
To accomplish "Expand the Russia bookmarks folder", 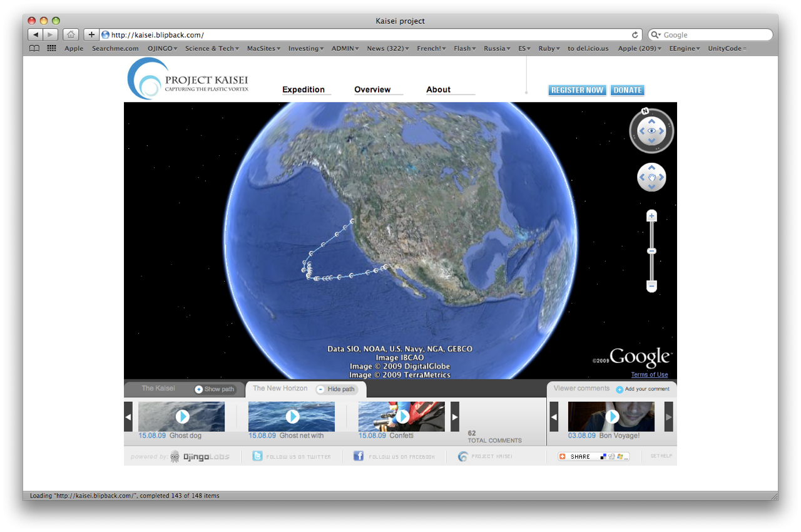I will point(497,48).
